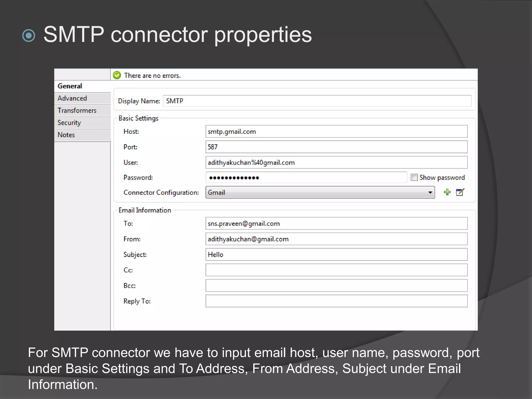Click the Port field showing 587
Viewport: 532px width, 399px height.
click(x=336, y=147)
